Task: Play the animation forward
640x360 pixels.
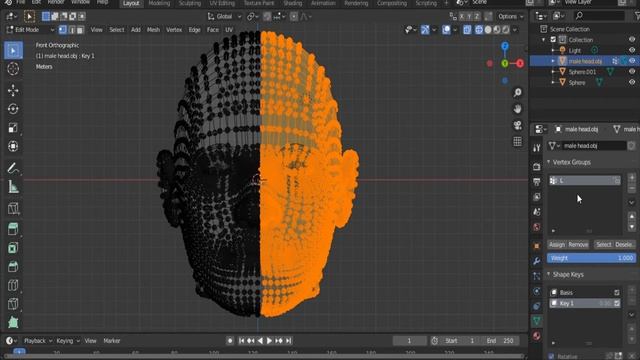Action: coord(269,341)
